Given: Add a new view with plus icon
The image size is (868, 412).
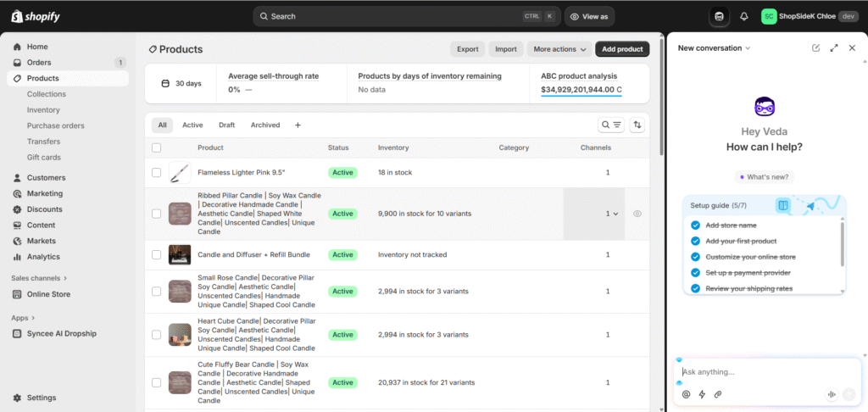Looking at the screenshot, I should click(x=298, y=125).
